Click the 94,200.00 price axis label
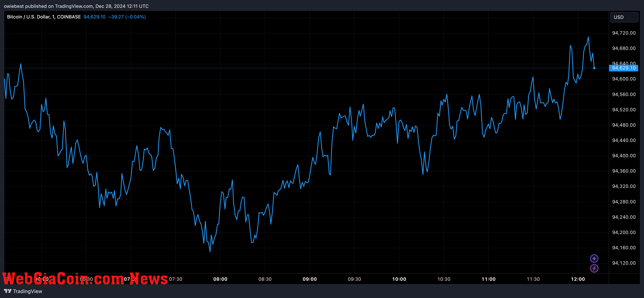The image size is (644, 298). click(x=624, y=232)
